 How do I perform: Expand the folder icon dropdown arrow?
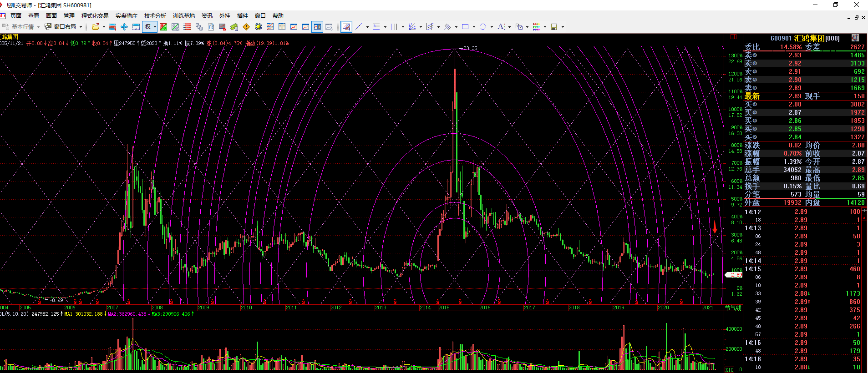click(x=104, y=27)
